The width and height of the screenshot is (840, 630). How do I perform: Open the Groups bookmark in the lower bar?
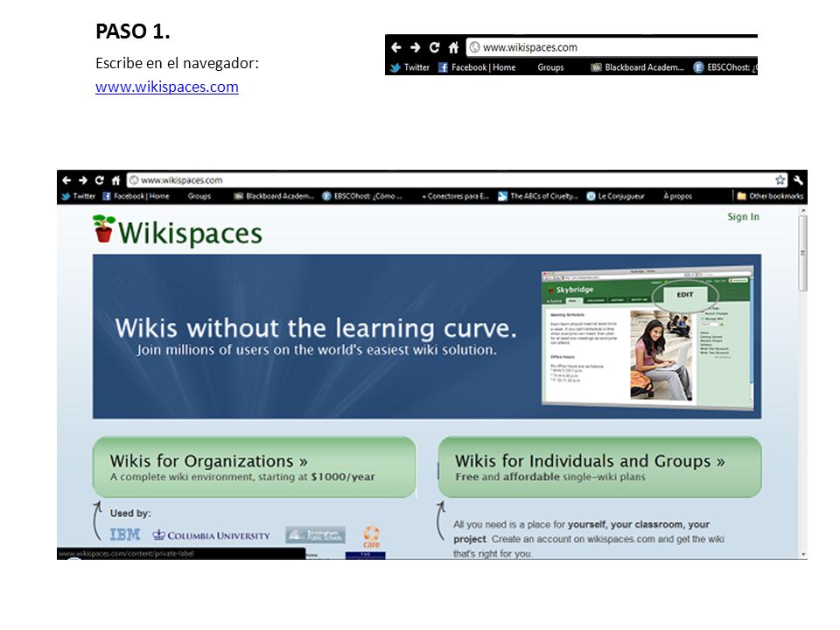[x=199, y=196]
